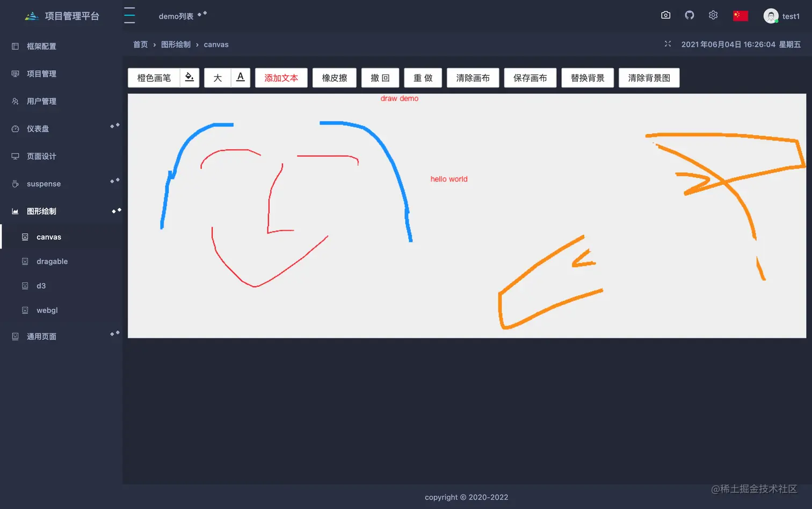812x509 pixels.
Task: Click the 用户管理 users icon
Action: tap(15, 101)
